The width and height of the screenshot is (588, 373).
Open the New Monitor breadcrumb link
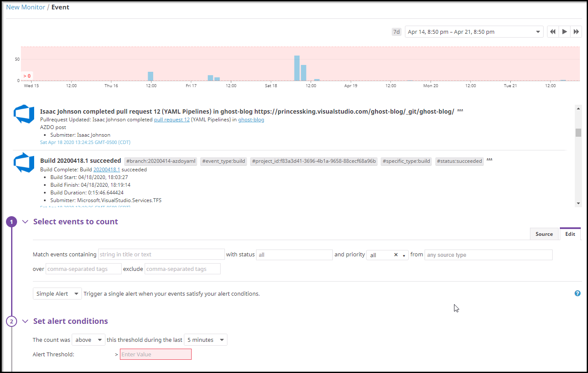26,7
